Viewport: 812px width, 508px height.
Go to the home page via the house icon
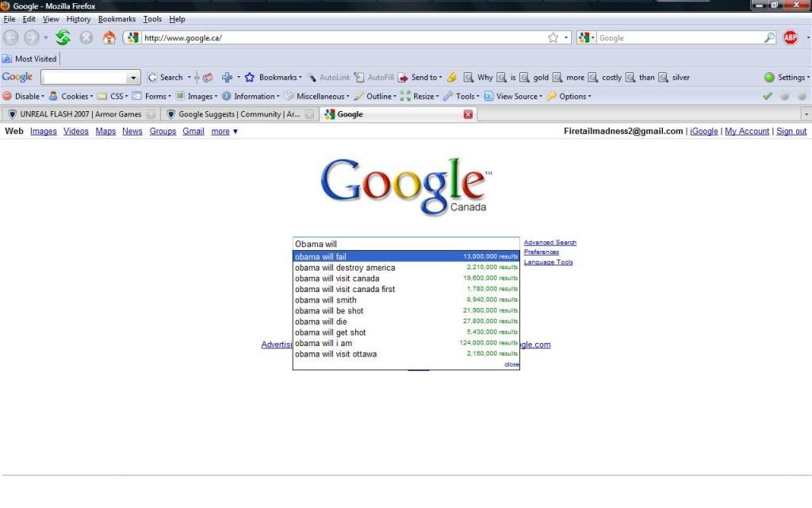[x=109, y=38]
